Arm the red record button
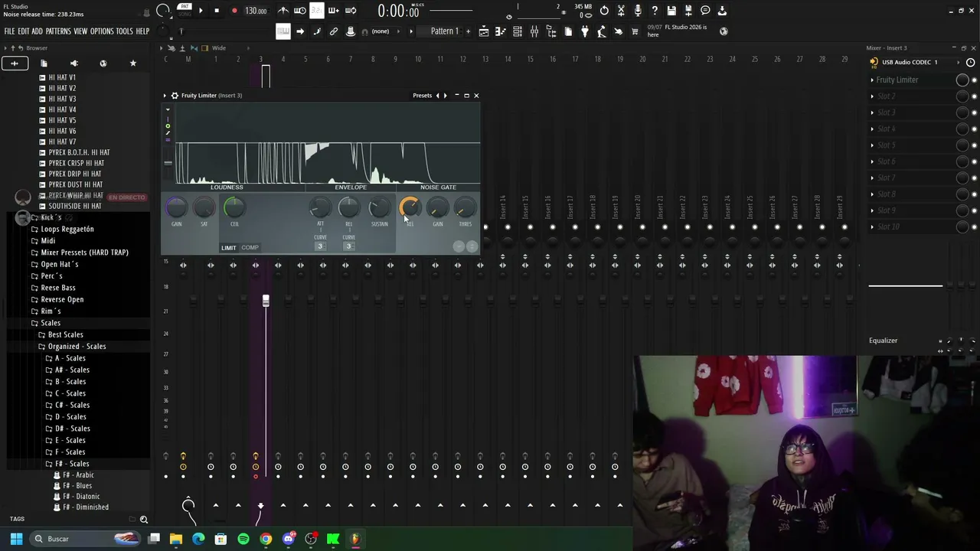980x551 pixels. pos(234,11)
